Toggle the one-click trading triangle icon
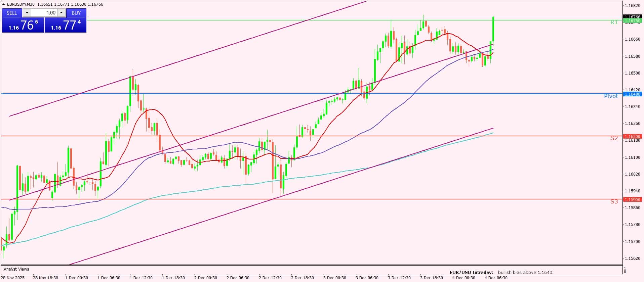 (4, 4)
